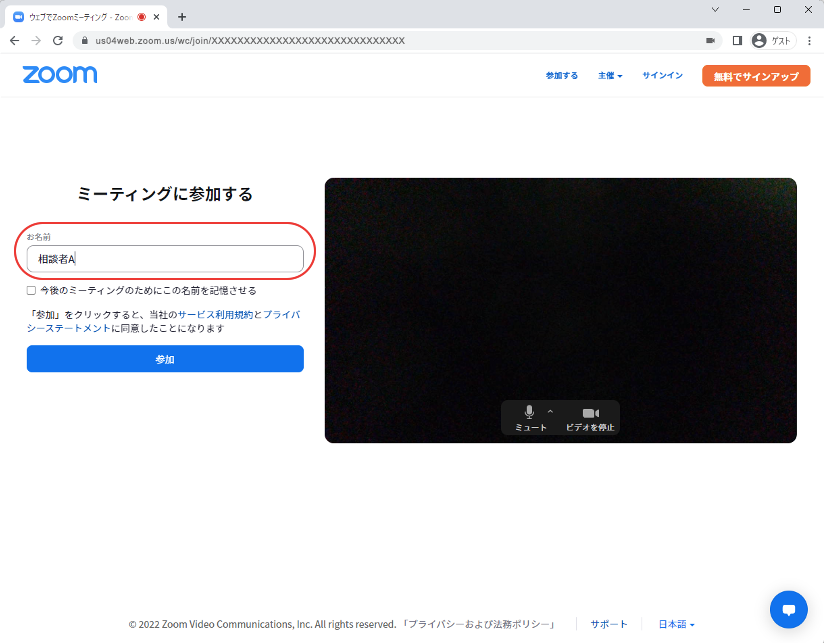Click 参加する in the top navigation
Screen dimensions: 824x643
point(562,76)
